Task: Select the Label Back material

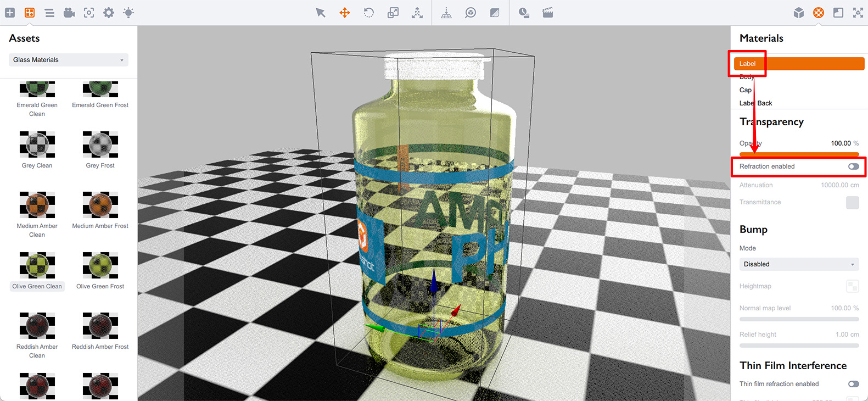Action: click(755, 103)
